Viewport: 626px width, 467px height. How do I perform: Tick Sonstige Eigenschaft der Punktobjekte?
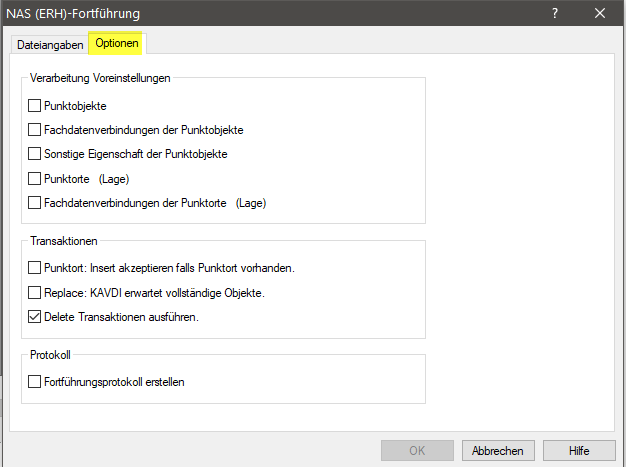35,154
